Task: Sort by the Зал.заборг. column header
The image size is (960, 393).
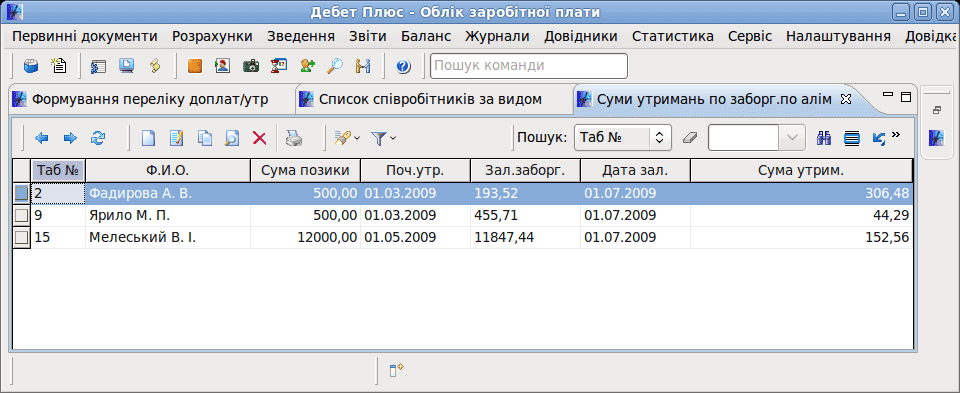Action: [525, 171]
